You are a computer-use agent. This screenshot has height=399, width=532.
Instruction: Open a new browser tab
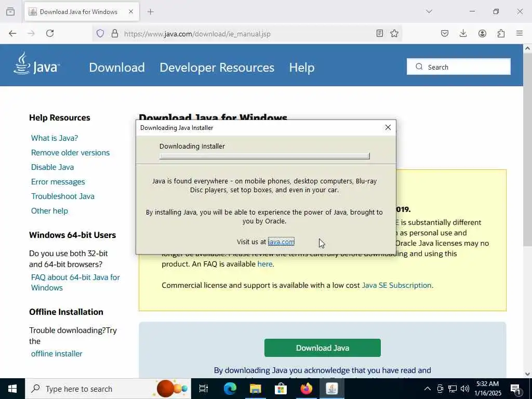[x=151, y=11]
